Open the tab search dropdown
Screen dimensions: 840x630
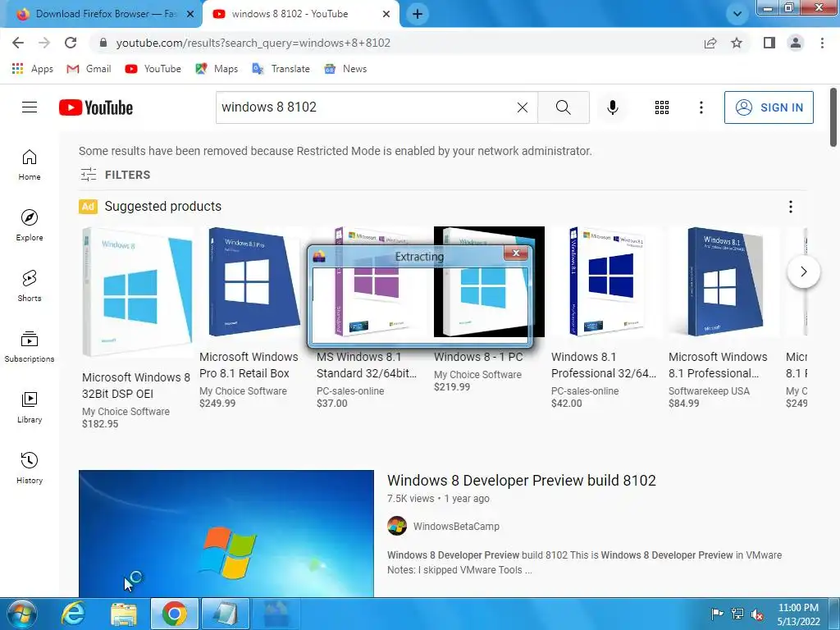click(737, 14)
